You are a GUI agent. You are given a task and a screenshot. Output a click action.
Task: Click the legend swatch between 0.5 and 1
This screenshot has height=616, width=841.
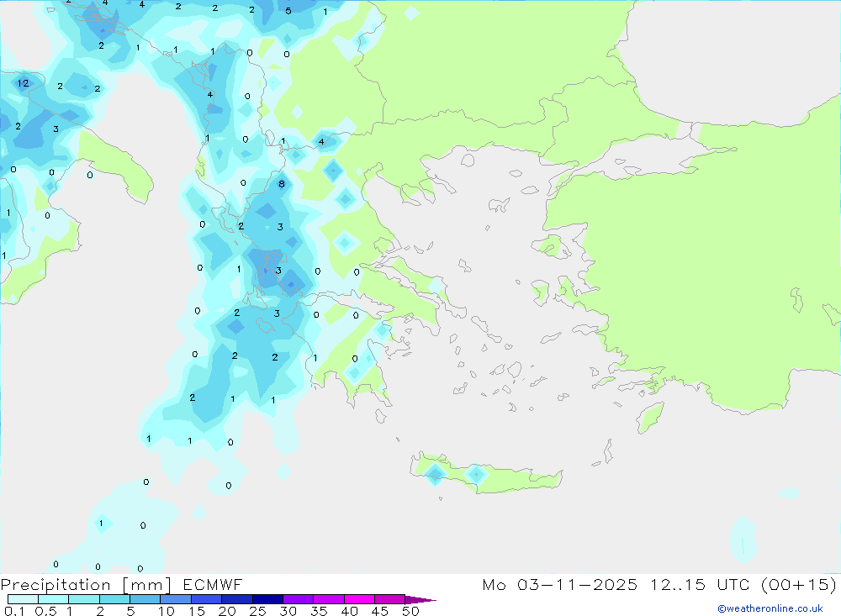coord(54,599)
